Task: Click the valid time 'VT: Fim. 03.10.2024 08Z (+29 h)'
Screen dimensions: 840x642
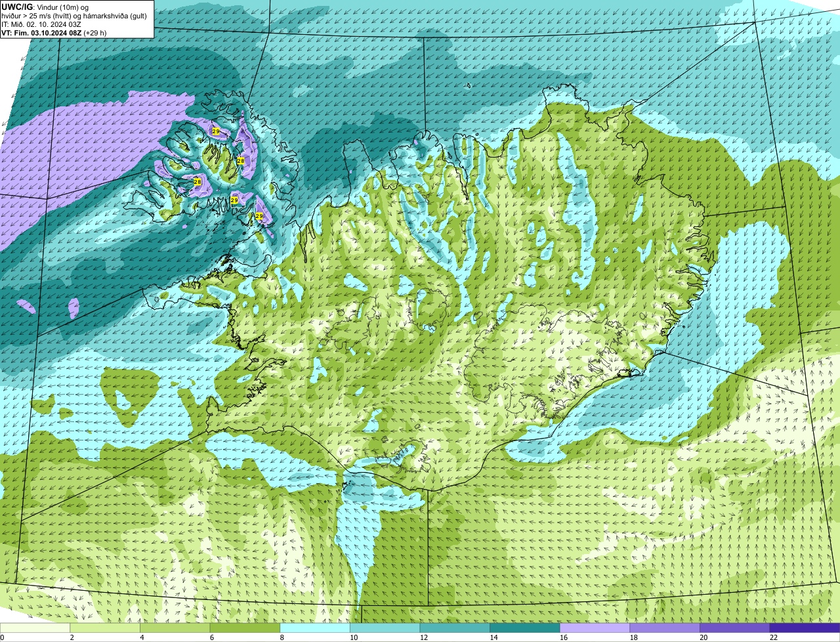Action: [x=54, y=32]
